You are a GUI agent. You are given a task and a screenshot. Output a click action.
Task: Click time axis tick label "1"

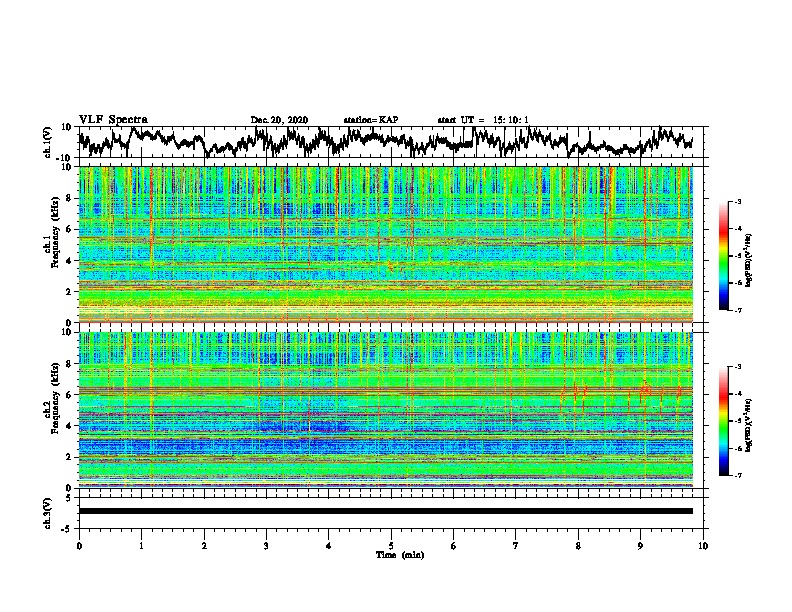(141, 546)
